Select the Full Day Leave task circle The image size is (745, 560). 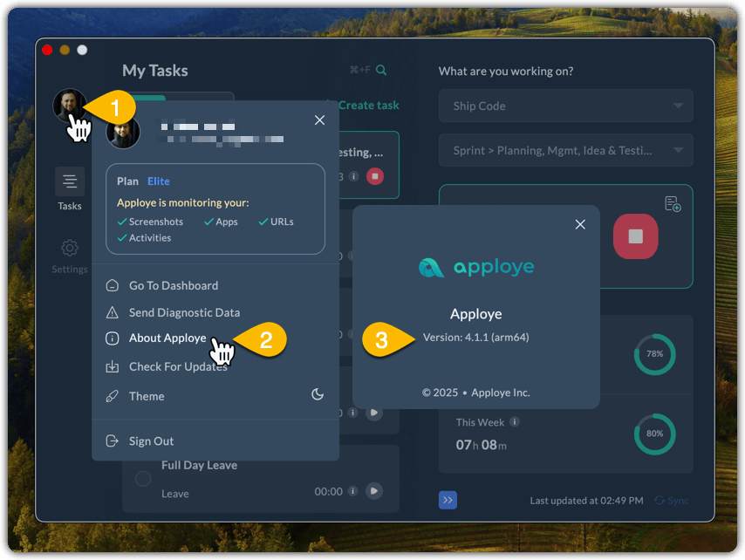point(143,479)
